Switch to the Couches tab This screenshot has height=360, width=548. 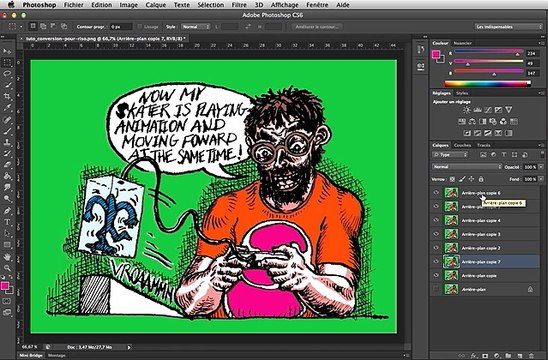click(x=462, y=145)
